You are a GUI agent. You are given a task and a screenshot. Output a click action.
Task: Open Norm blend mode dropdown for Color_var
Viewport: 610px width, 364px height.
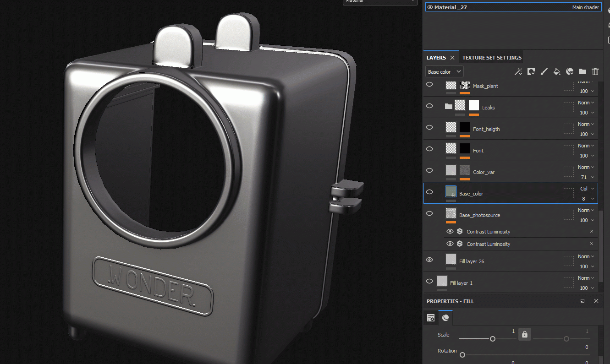pyautogui.click(x=586, y=167)
